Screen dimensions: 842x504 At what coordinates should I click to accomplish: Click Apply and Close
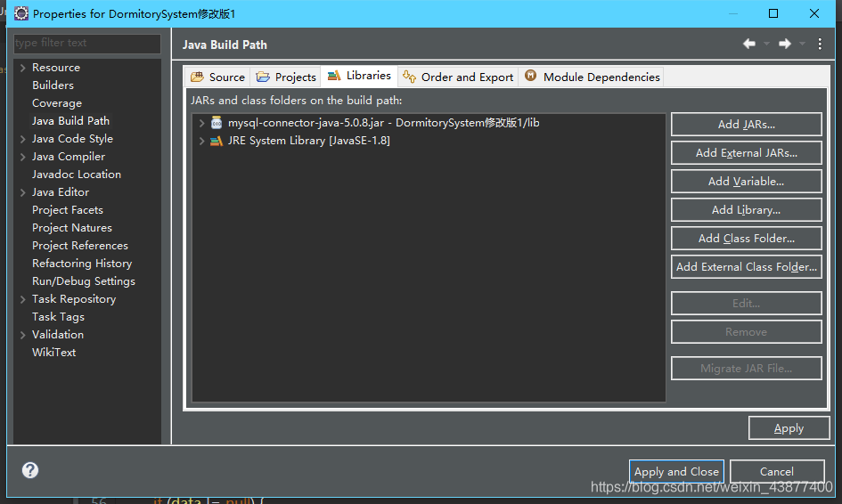(676, 472)
